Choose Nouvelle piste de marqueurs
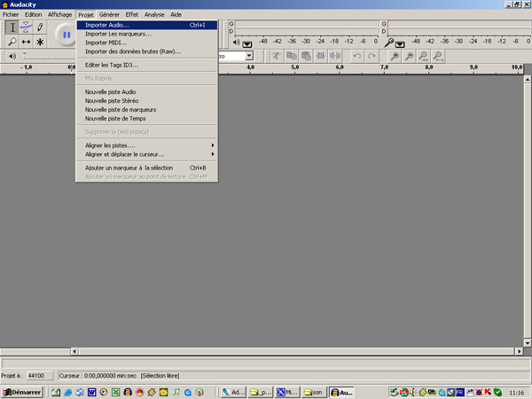 [x=146, y=109]
